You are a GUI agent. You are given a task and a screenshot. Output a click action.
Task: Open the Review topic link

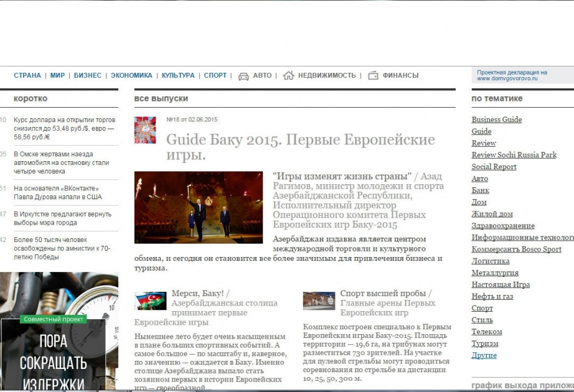pyautogui.click(x=484, y=143)
